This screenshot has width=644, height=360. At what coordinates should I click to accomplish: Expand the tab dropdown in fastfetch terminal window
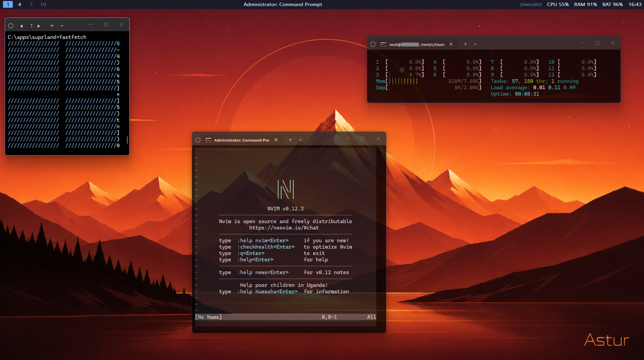[62, 26]
